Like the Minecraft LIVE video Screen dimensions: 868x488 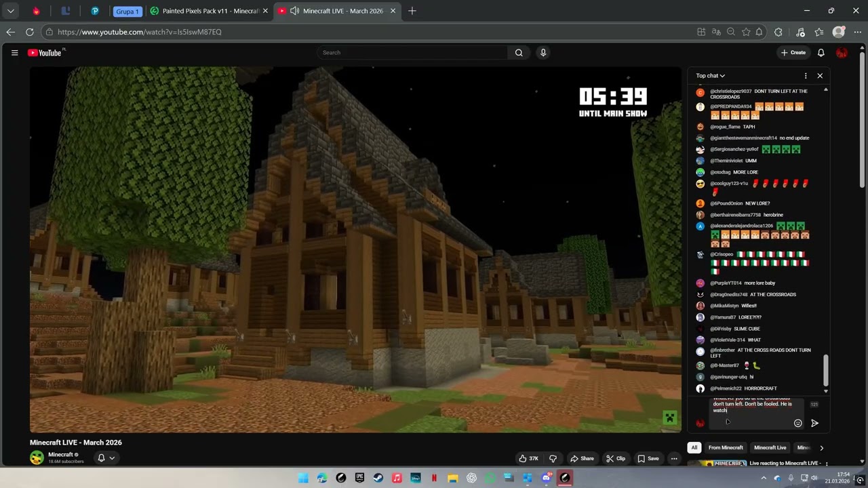[529, 458]
